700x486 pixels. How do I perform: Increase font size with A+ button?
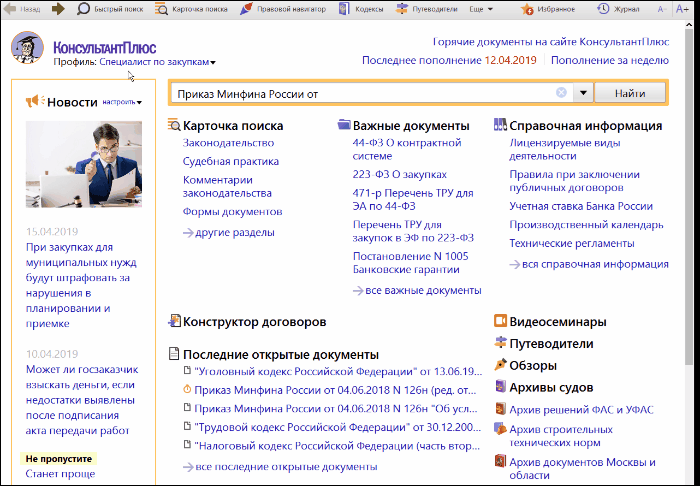(682, 8)
